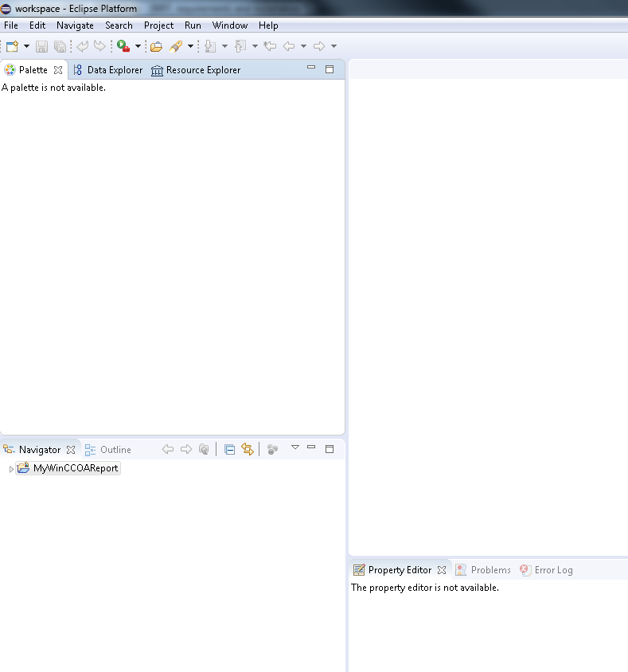The height and width of the screenshot is (672, 628).
Task: Collapse all items in Navigator
Action: click(229, 450)
